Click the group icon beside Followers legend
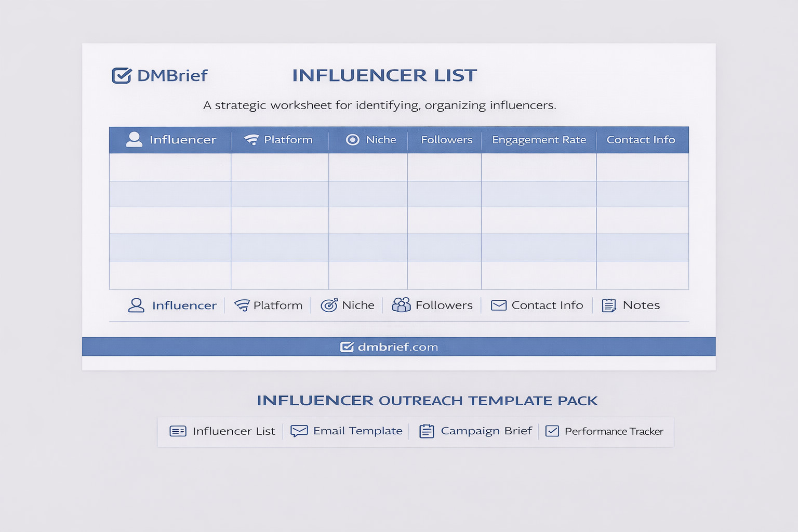798x532 pixels. tap(401, 305)
